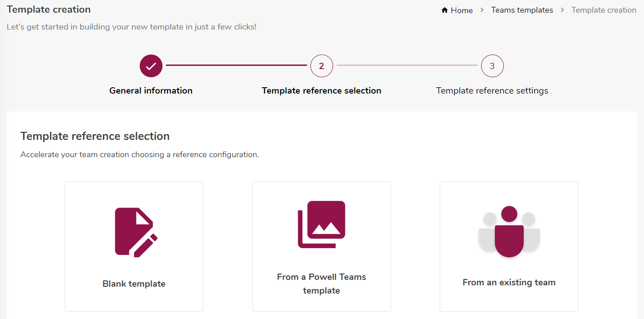Click the Powell Teams template picture icon

coord(321,224)
